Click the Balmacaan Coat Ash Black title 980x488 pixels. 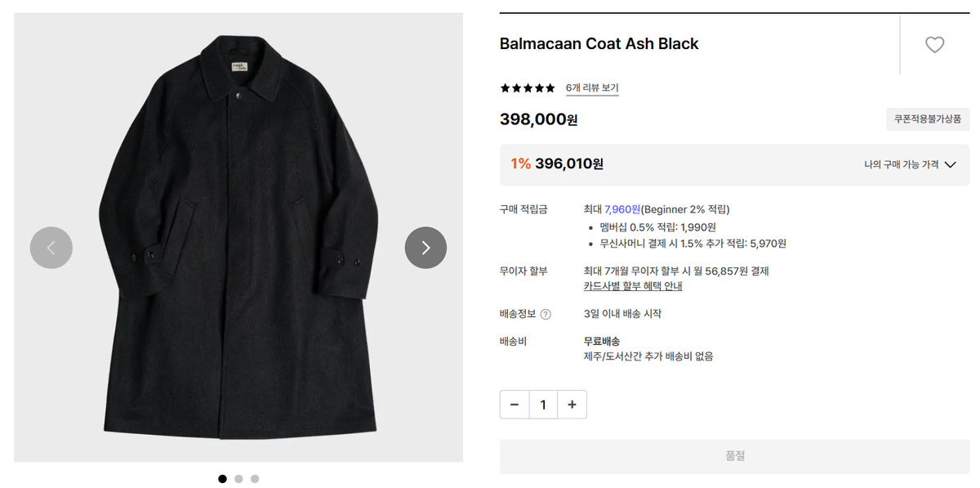(x=599, y=44)
